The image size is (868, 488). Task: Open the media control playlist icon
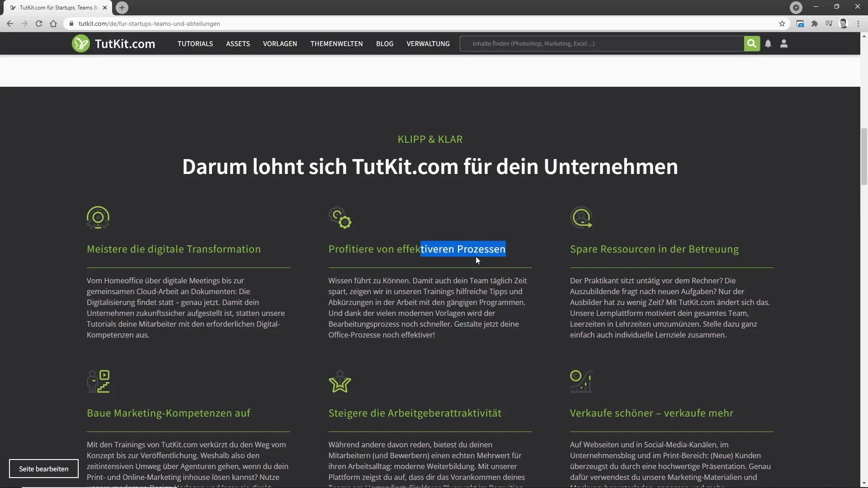pyautogui.click(x=829, y=23)
